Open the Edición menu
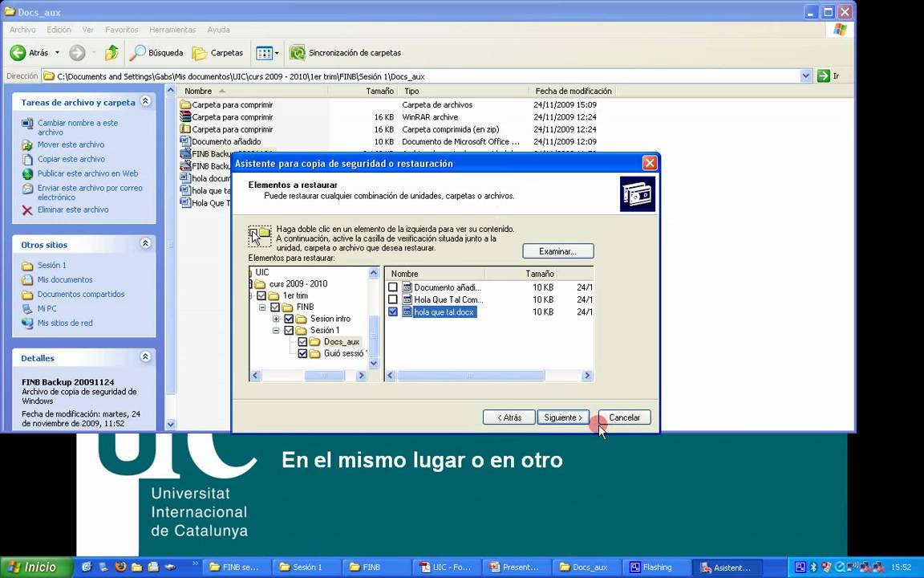 click(x=59, y=30)
